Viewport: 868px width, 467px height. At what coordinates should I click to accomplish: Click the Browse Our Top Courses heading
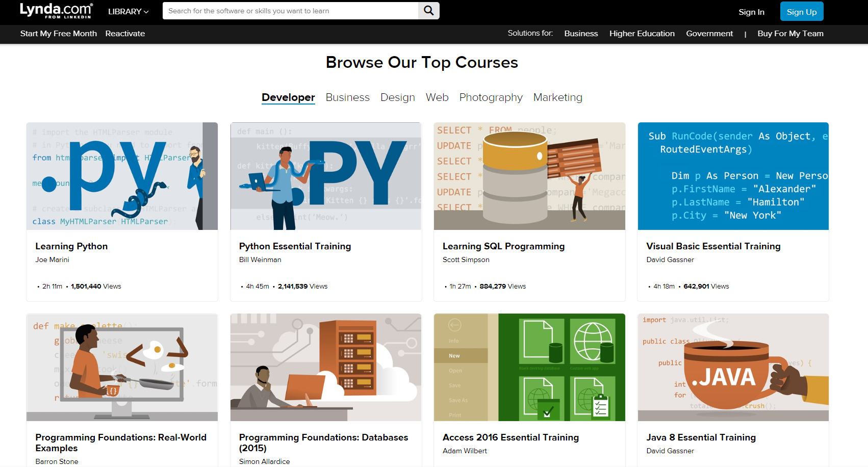(422, 62)
